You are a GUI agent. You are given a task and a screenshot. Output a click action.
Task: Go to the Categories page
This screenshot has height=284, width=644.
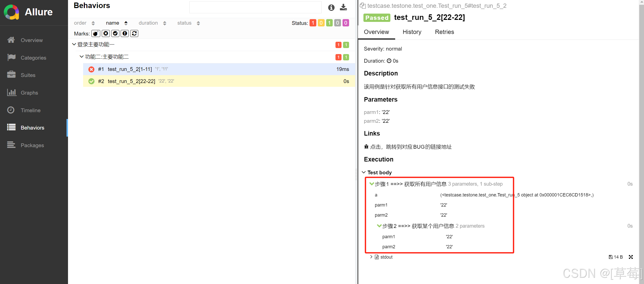[33, 58]
